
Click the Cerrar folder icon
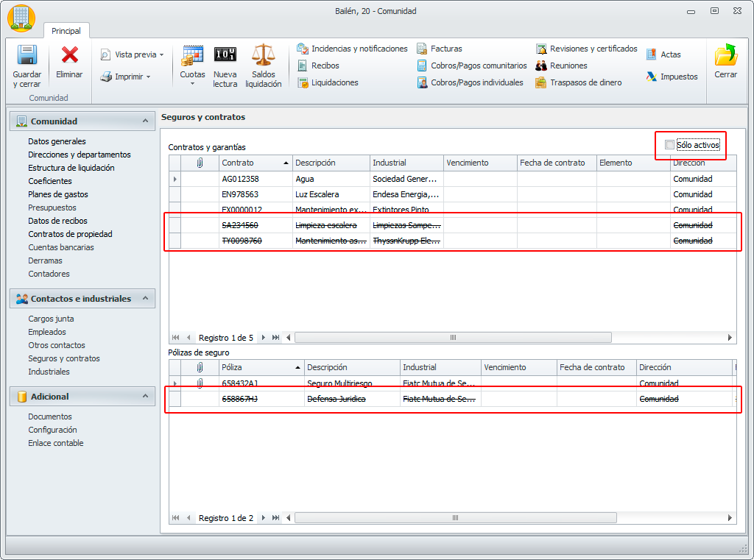[725, 56]
